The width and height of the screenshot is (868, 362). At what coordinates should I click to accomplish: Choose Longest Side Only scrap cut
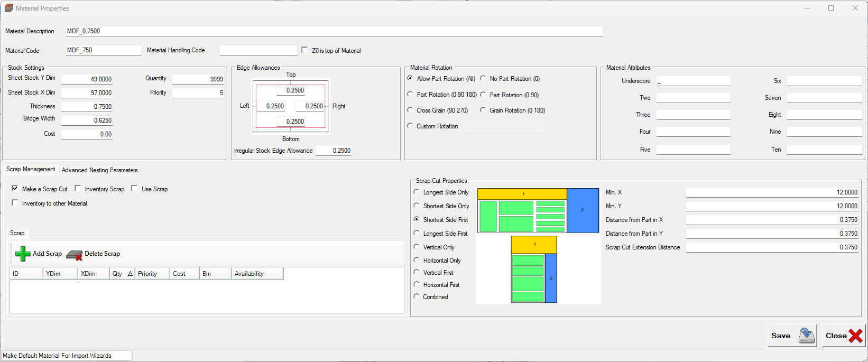[x=417, y=192]
